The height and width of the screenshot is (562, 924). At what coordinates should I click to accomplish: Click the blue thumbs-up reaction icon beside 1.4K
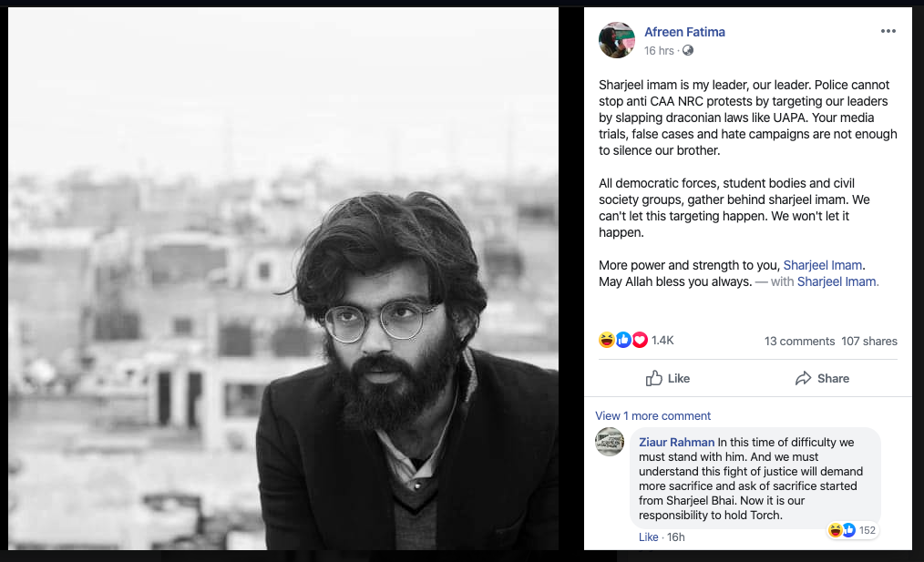[x=623, y=340]
